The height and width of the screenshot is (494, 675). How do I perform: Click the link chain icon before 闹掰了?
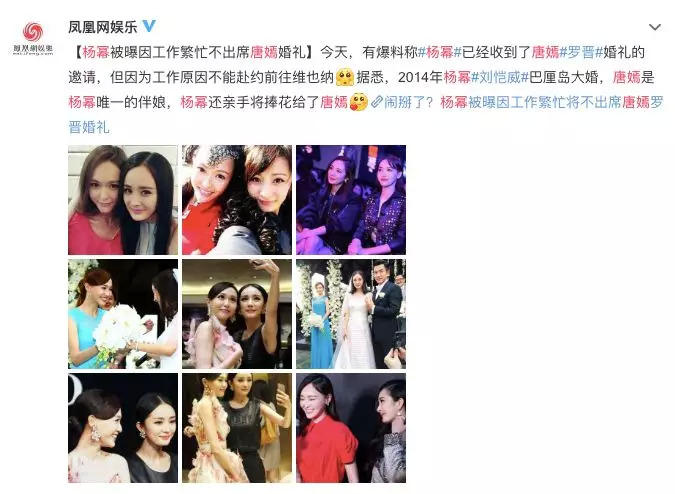(377, 102)
